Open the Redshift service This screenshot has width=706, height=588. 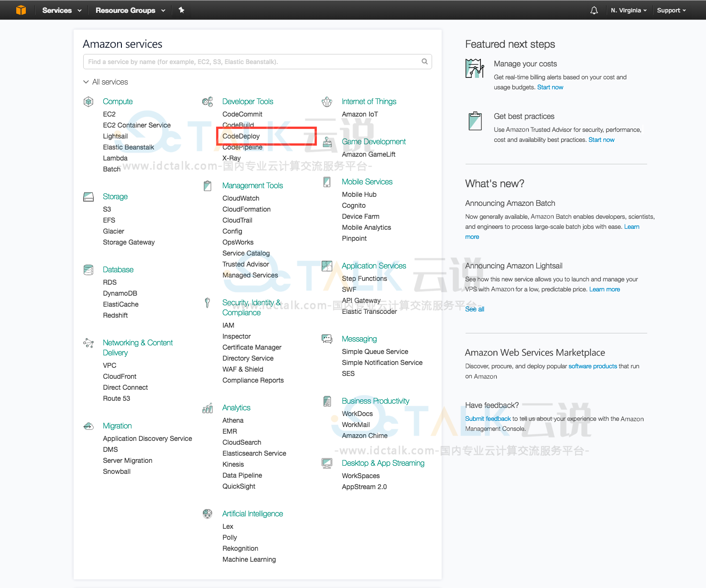pos(115,315)
